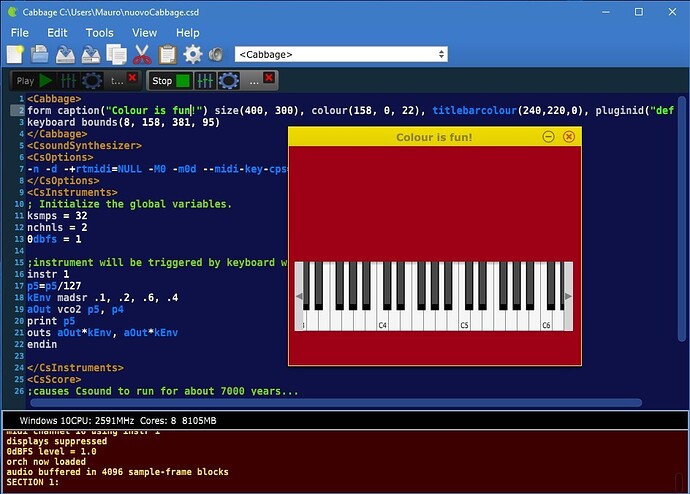Click the Open File folder icon

click(x=41, y=54)
